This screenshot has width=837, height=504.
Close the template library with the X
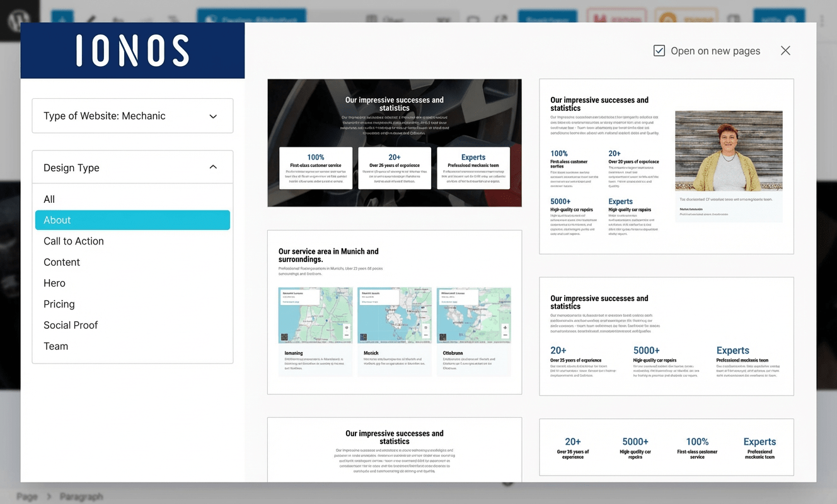click(785, 50)
